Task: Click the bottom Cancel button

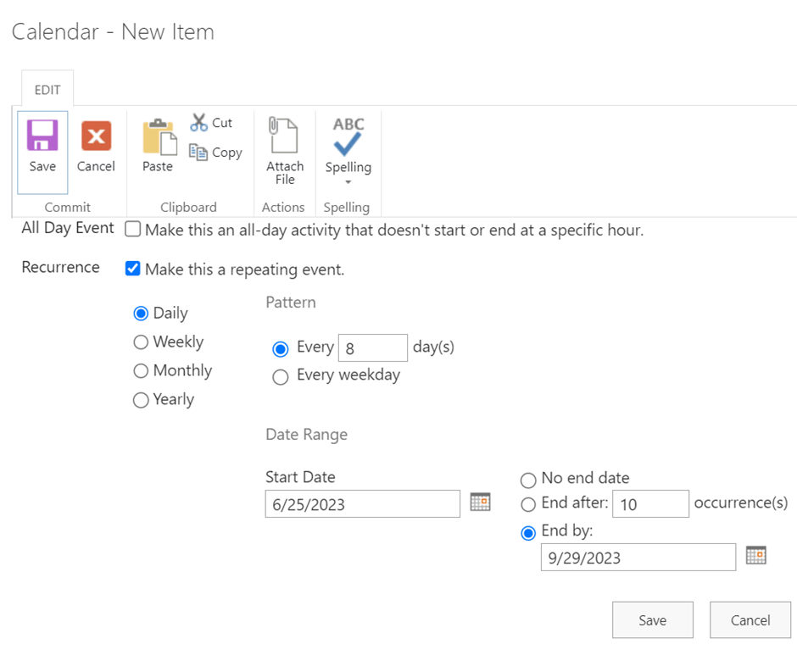Action: [x=750, y=619]
